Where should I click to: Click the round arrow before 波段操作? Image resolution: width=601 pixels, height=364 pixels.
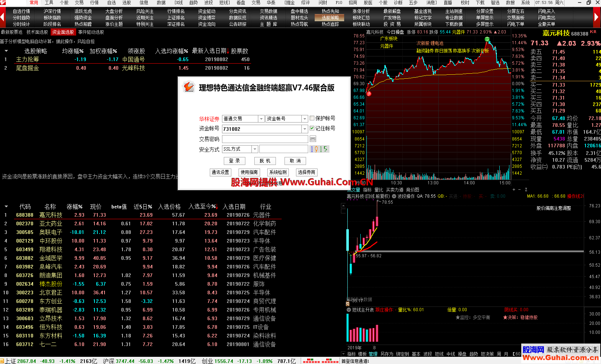tap(394, 196)
